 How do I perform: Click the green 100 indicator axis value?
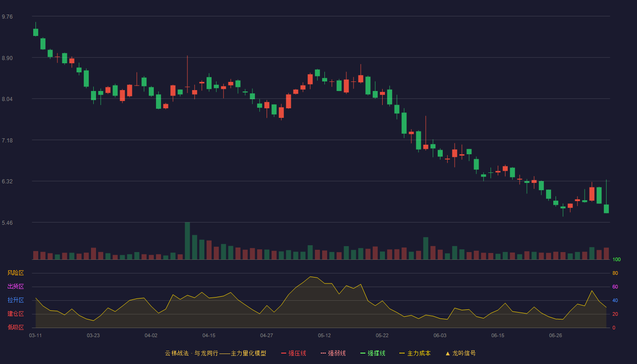(x=617, y=260)
